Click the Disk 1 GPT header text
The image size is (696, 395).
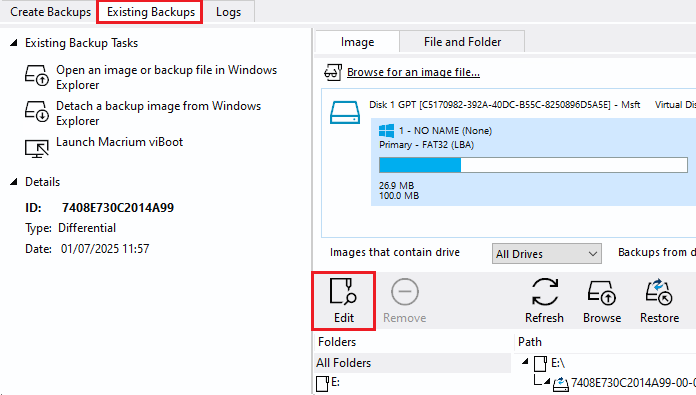[504, 105]
